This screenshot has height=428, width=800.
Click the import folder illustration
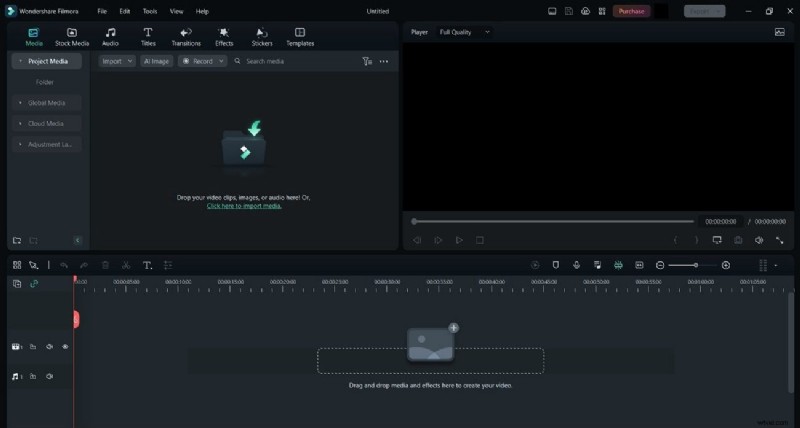[x=244, y=146]
